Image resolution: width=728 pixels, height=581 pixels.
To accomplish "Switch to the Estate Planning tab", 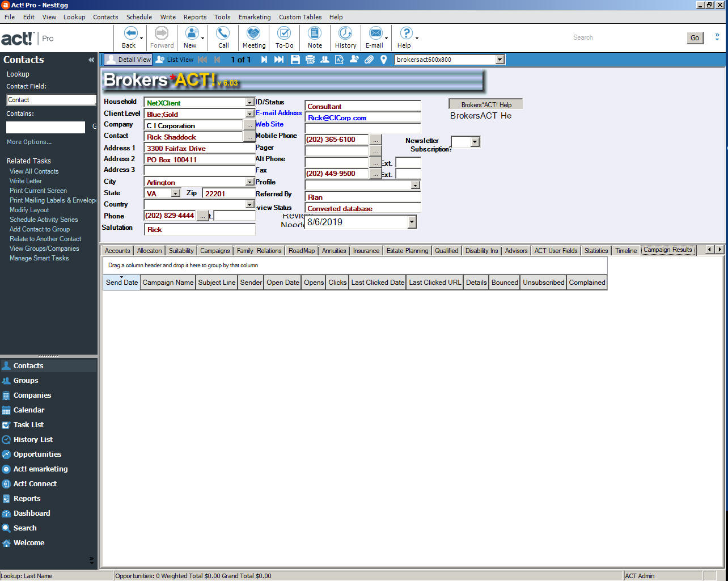I will tap(408, 251).
